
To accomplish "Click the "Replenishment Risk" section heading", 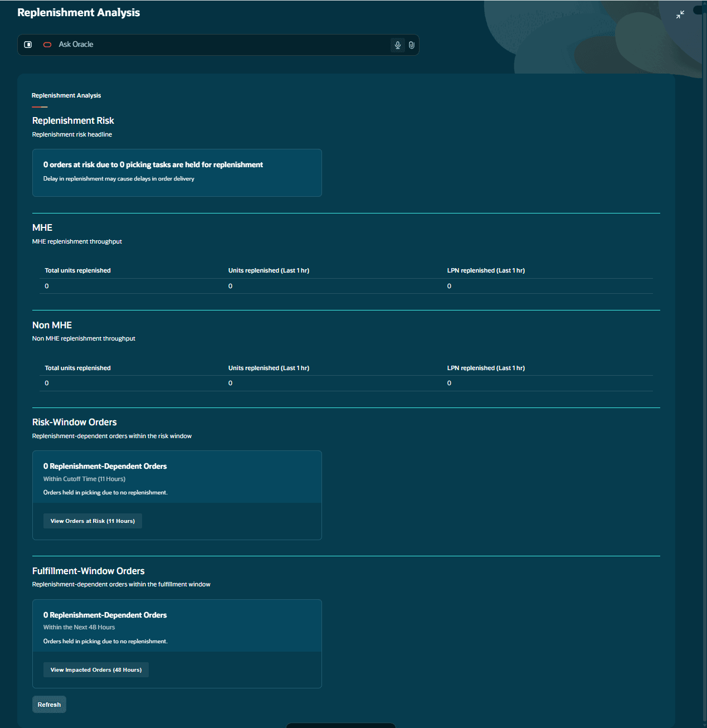I will [73, 120].
